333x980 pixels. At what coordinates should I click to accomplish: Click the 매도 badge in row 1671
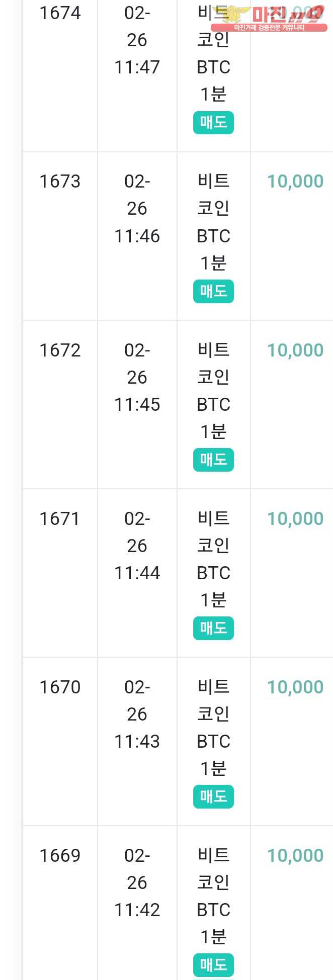(x=213, y=628)
